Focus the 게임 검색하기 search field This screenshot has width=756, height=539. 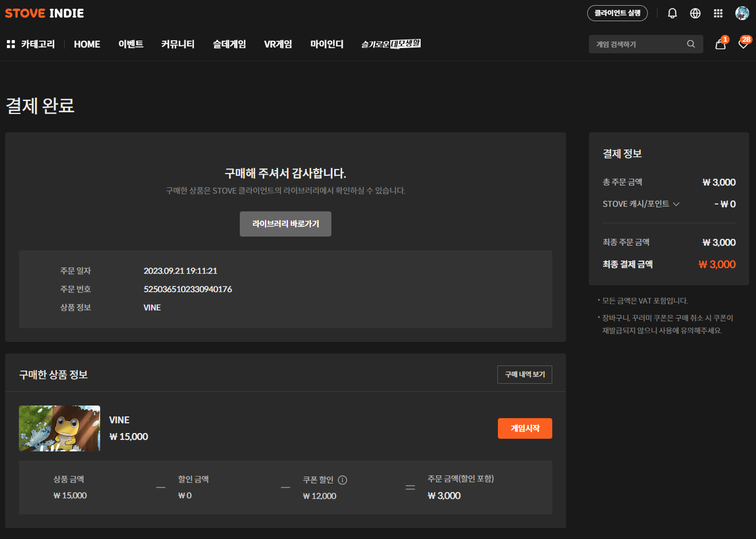[635, 44]
